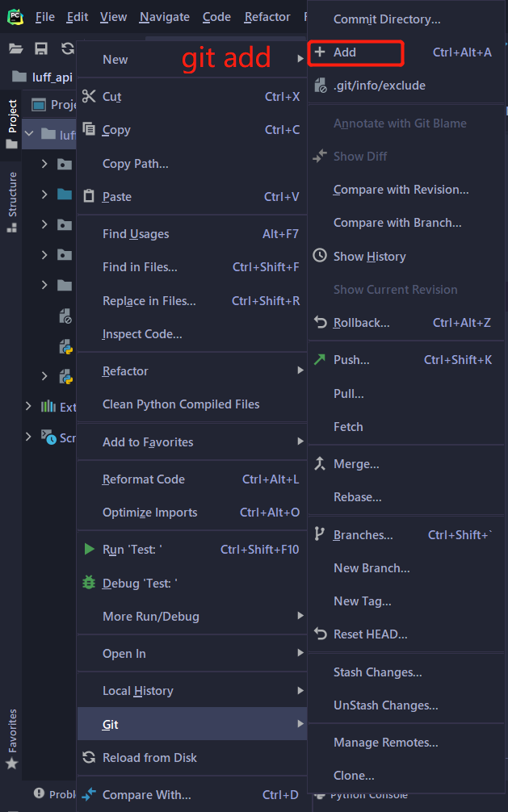508x812 pixels.
Task: Select Reload from Disk entry
Action: (x=191, y=758)
